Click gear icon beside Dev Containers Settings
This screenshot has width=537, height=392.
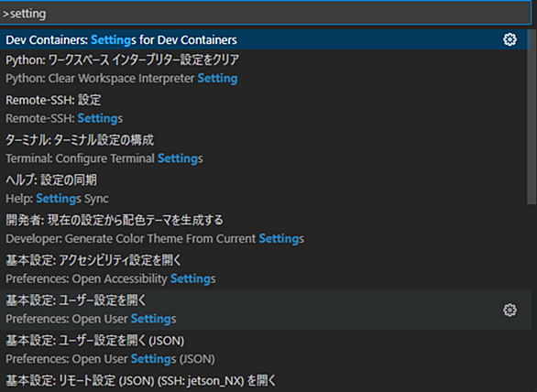tap(510, 39)
